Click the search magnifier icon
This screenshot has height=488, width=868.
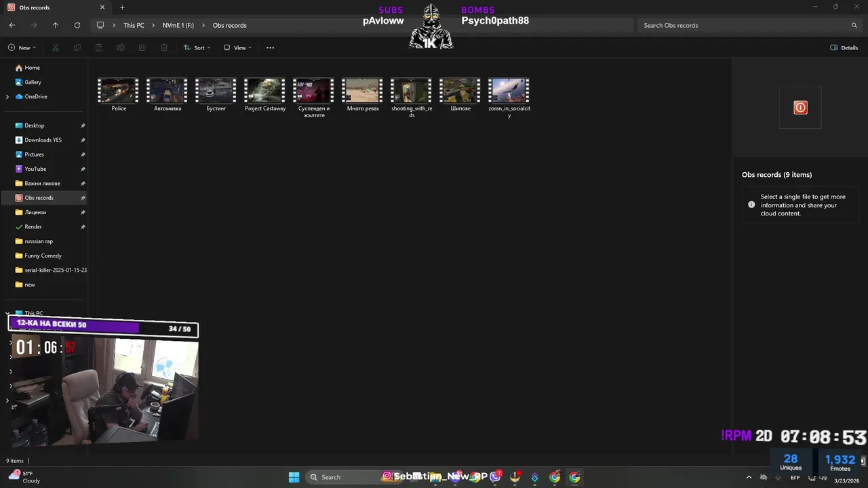[854, 25]
